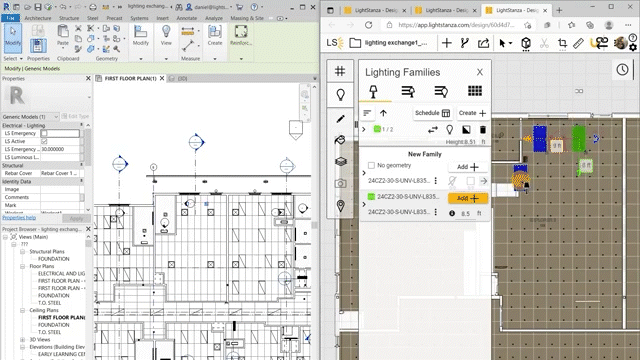640x360 pixels.
Task: Click the trash delete icon in family row
Action: point(482,130)
